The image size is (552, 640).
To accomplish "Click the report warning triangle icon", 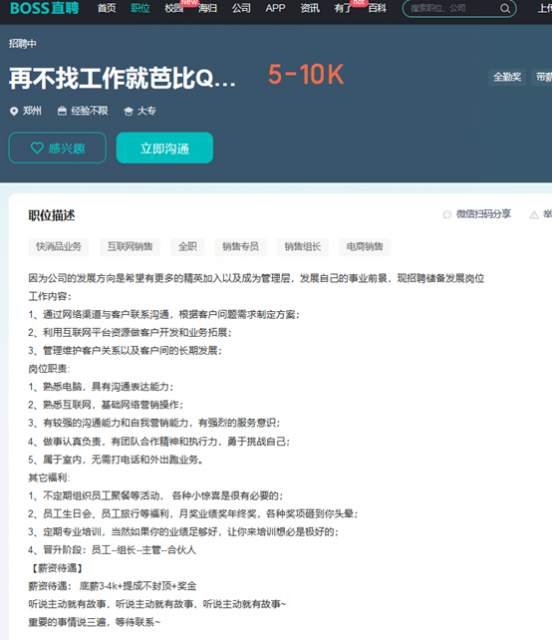I will pos(534,215).
